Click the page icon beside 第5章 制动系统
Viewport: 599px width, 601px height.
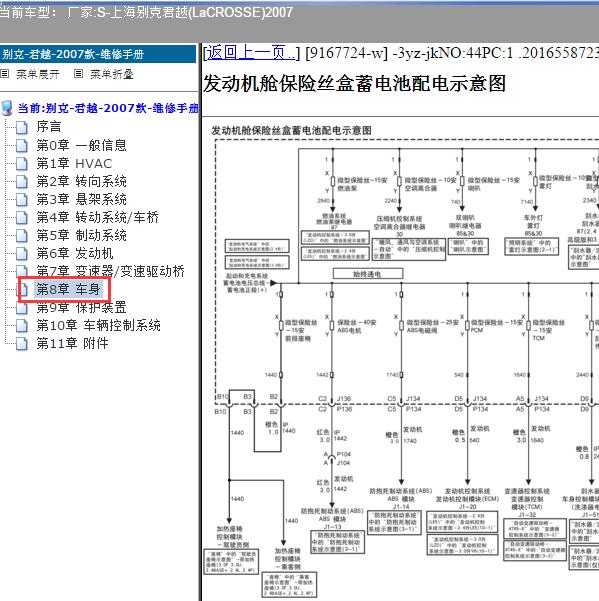pos(22,235)
